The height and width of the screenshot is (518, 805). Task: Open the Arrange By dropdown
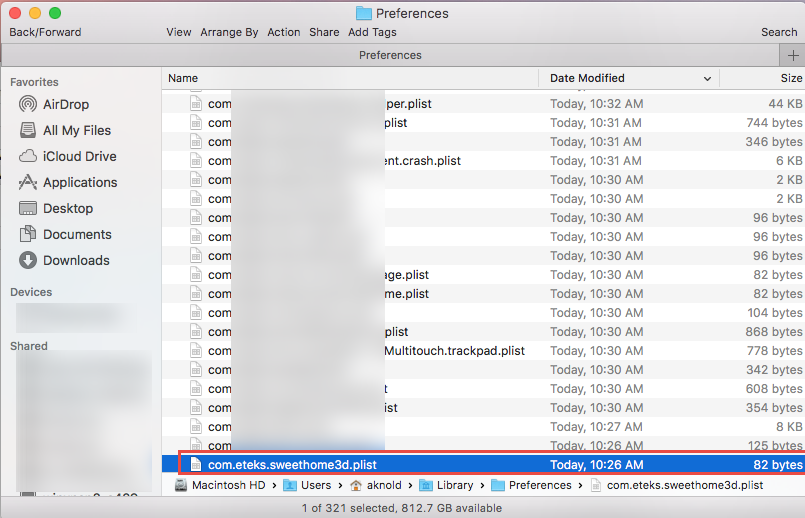click(x=229, y=32)
